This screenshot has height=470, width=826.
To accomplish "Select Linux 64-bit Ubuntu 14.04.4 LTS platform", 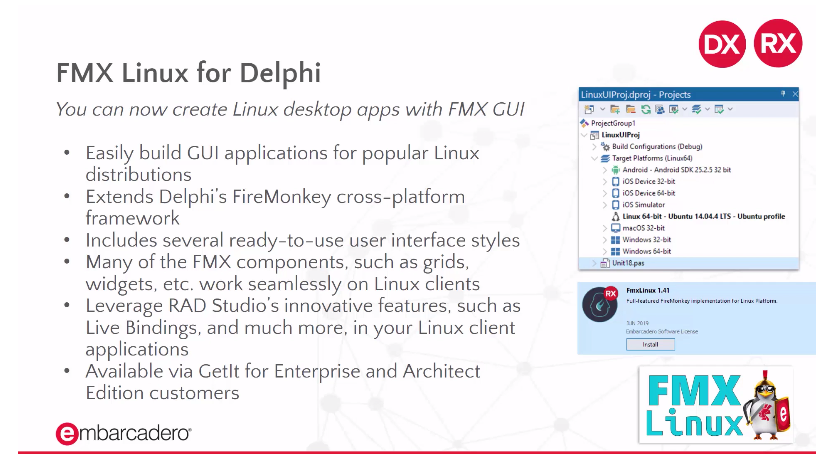I will coord(704,216).
